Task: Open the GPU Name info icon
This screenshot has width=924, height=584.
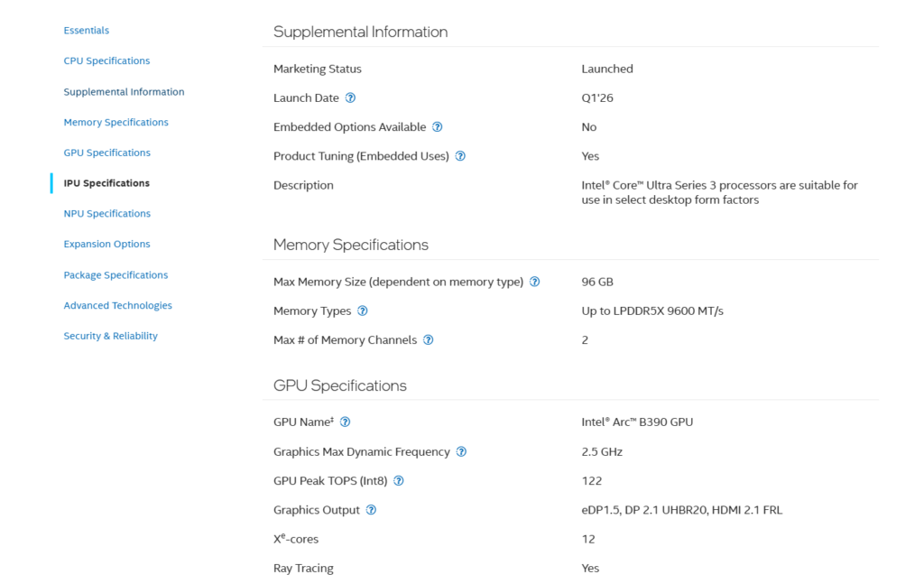Action: [x=345, y=422]
